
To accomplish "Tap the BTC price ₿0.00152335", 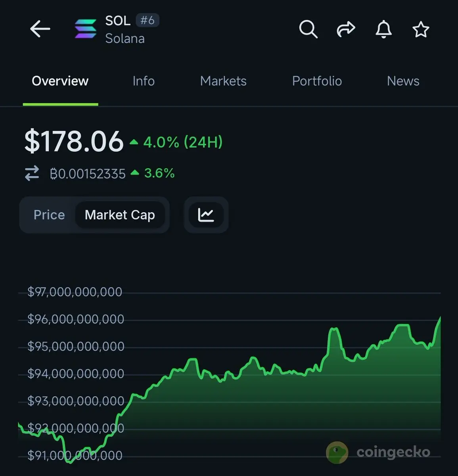I will 88,174.
